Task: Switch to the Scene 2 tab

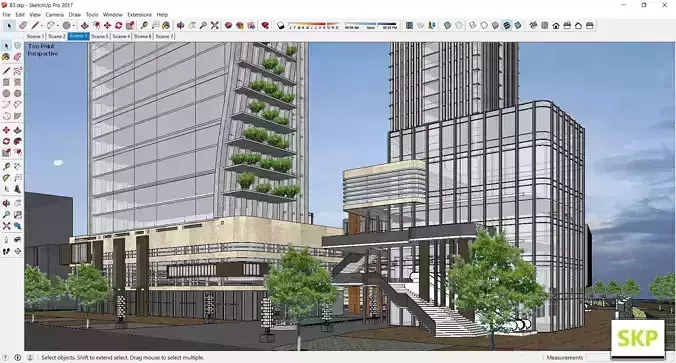Action: pos(56,37)
